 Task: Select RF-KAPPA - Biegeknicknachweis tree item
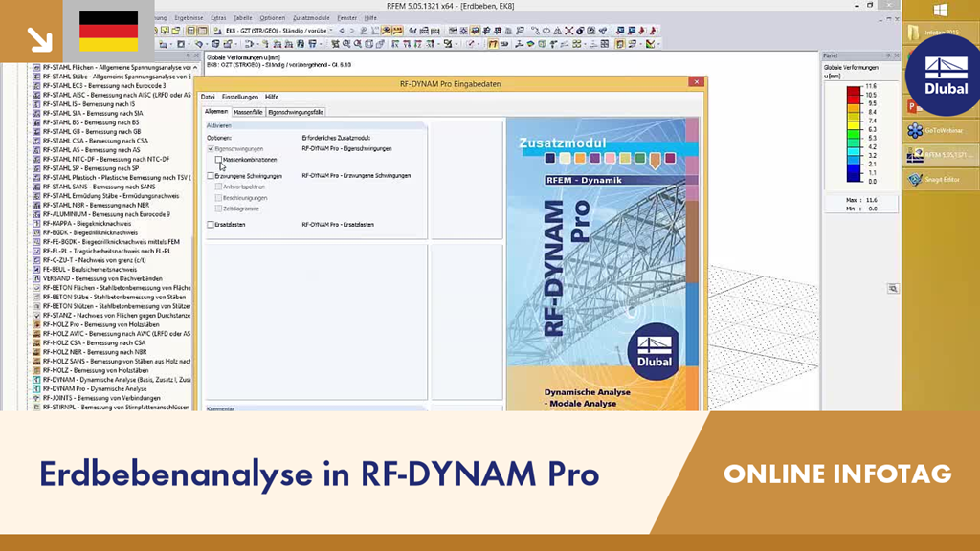coord(87,224)
